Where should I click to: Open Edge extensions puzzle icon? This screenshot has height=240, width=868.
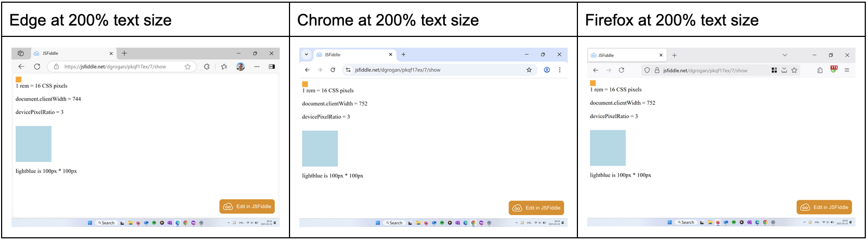(x=206, y=67)
